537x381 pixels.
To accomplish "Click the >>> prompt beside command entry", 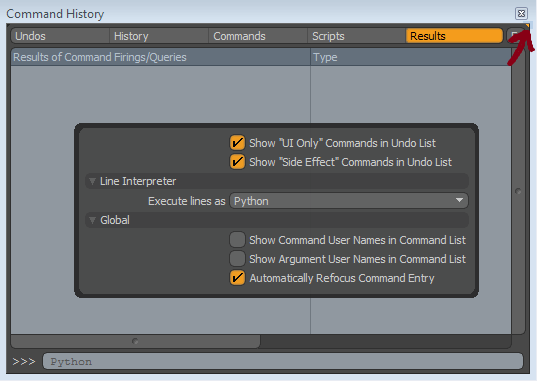I will [24, 361].
